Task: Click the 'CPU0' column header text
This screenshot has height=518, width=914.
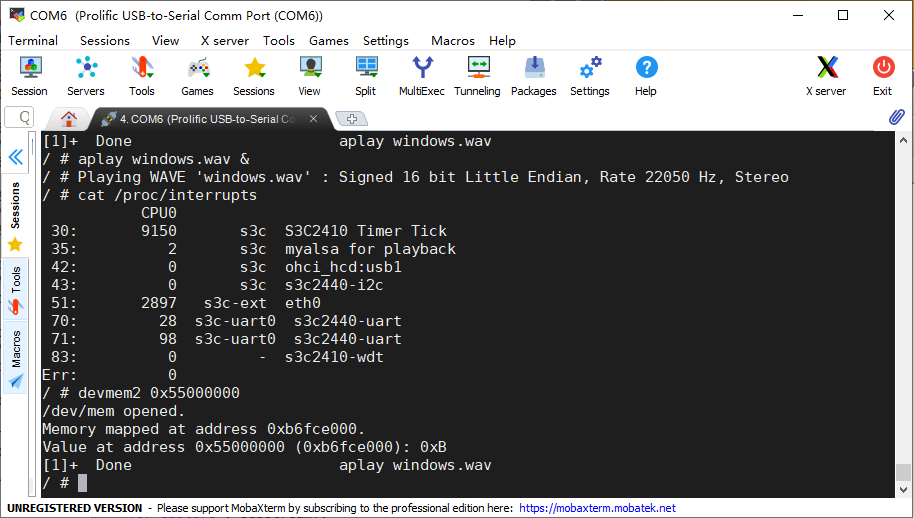Action: 159,213
